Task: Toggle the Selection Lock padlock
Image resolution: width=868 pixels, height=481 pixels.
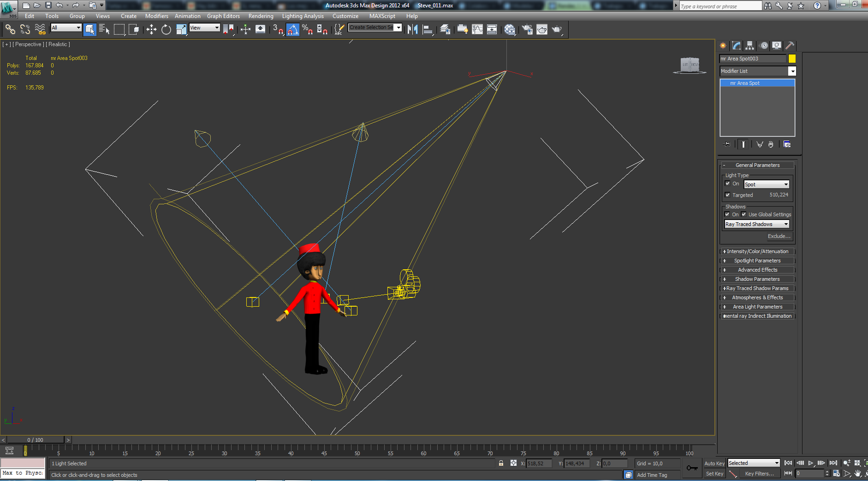Action: (501, 463)
